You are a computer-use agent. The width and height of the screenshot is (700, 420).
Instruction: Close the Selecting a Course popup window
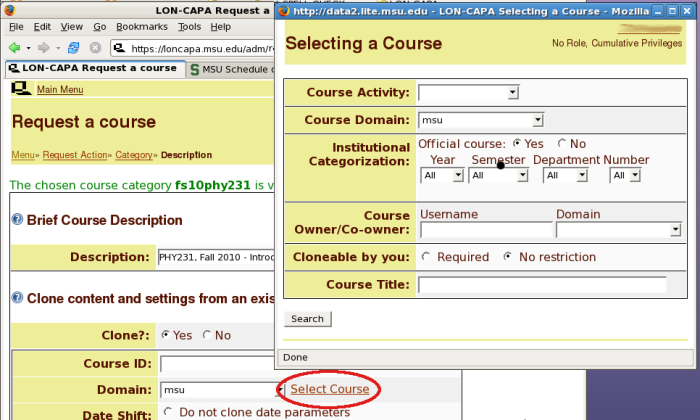click(x=687, y=11)
